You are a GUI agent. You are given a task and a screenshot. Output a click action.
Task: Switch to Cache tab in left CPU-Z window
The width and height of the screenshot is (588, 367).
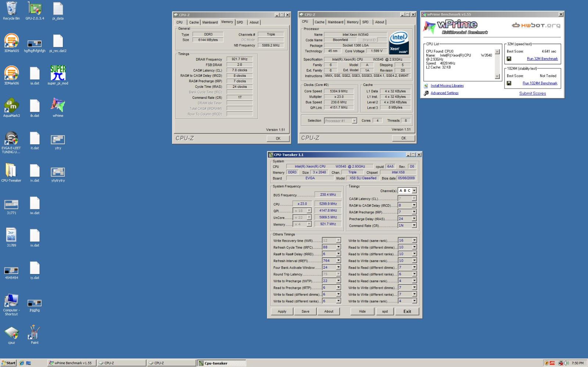pyautogui.click(x=194, y=22)
